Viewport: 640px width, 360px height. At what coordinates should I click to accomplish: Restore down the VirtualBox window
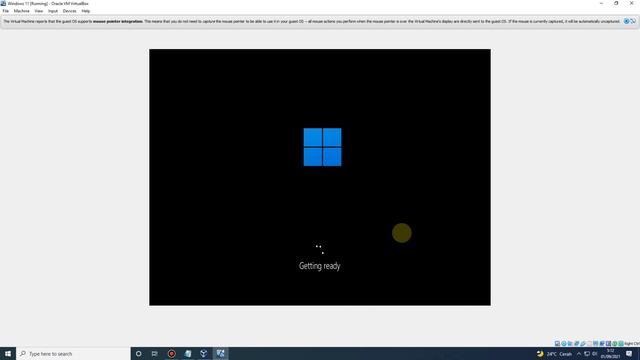coord(616,3)
